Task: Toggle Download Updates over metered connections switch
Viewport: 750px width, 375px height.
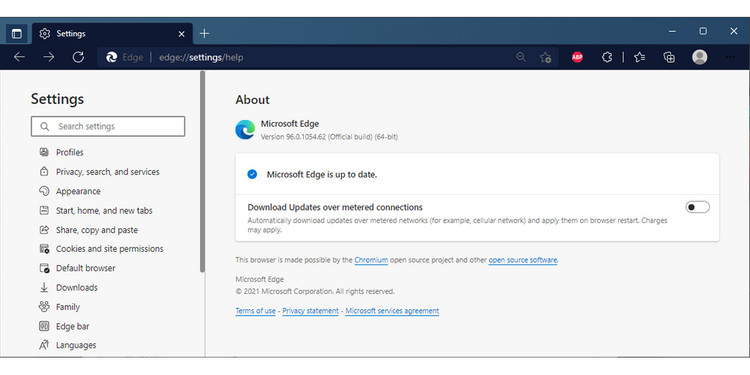Action: pyautogui.click(x=697, y=207)
